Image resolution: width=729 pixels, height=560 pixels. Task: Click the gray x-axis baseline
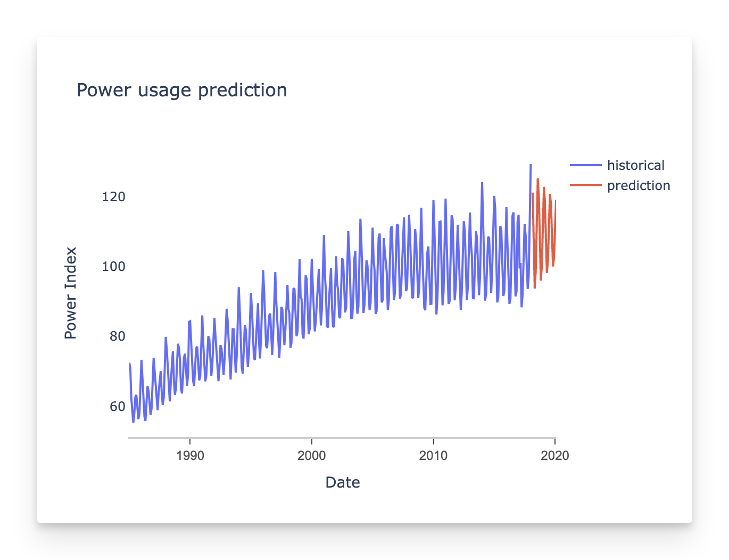click(x=342, y=438)
